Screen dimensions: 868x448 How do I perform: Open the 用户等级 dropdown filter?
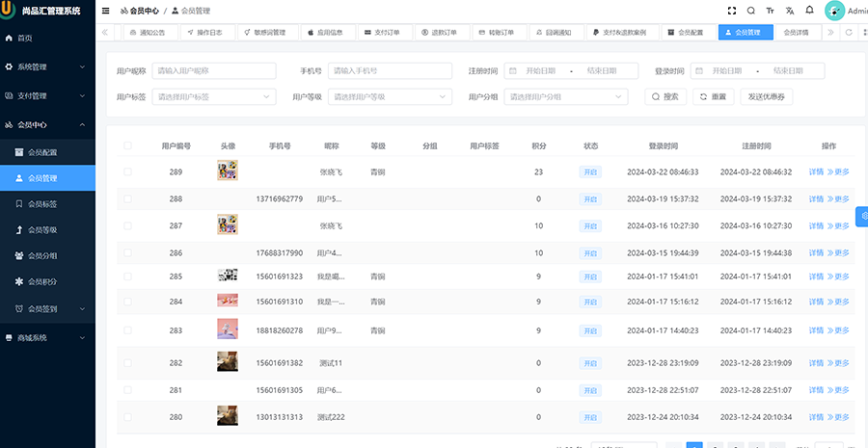click(390, 96)
